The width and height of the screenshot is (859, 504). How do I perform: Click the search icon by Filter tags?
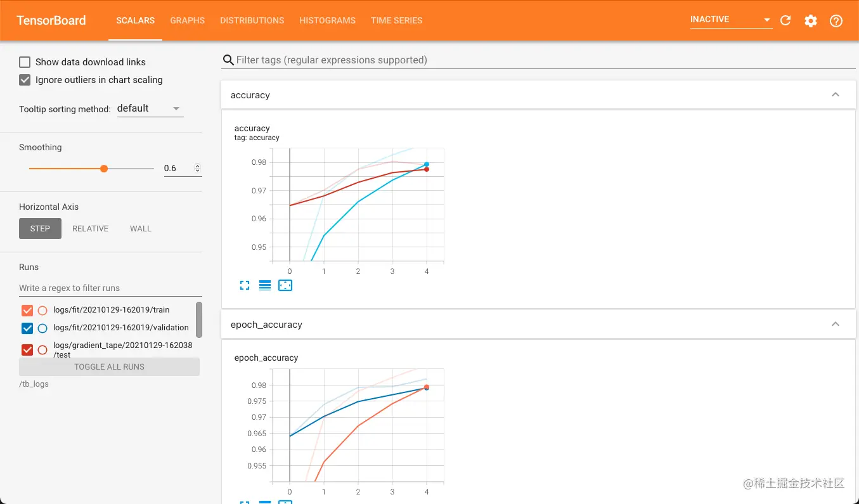click(x=228, y=60)
